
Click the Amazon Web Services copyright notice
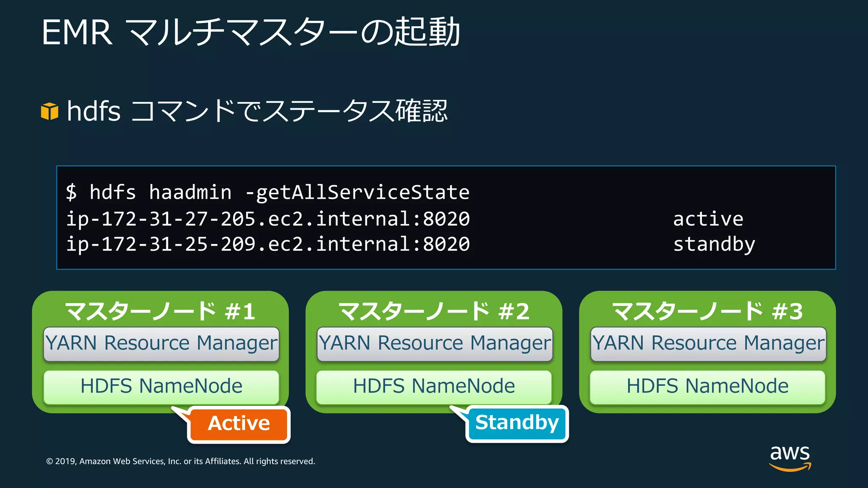181,461
